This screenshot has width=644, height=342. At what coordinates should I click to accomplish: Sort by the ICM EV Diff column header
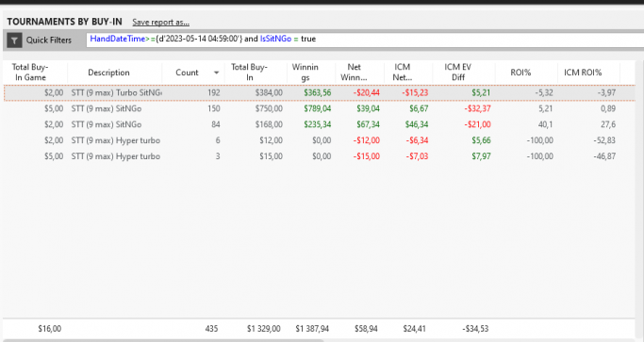(458, 73)
